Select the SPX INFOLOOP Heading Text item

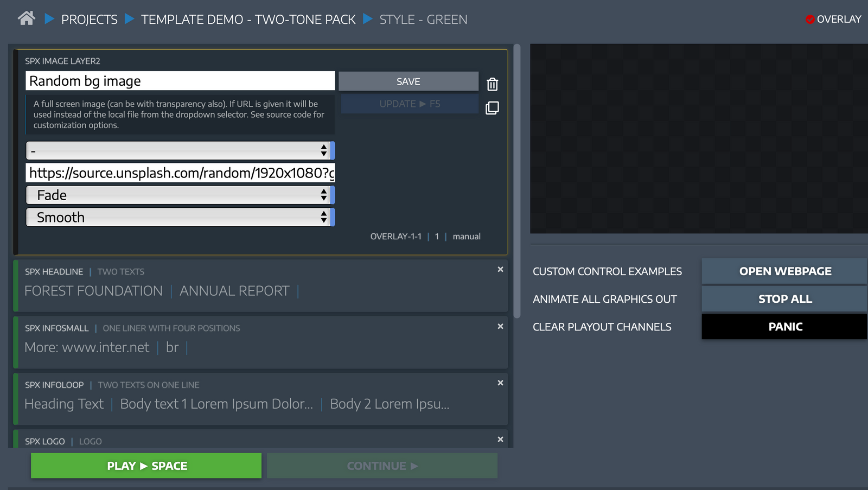pyautogui.click(x=260, y=399)
